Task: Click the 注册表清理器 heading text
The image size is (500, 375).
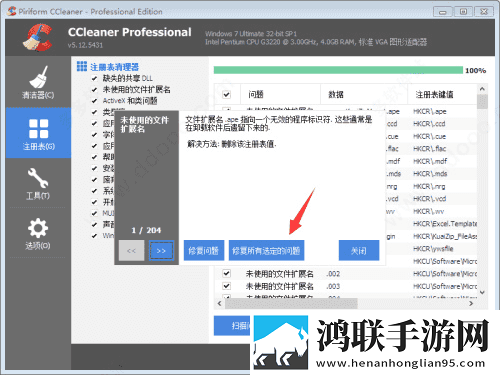Action: click(114, 67)
